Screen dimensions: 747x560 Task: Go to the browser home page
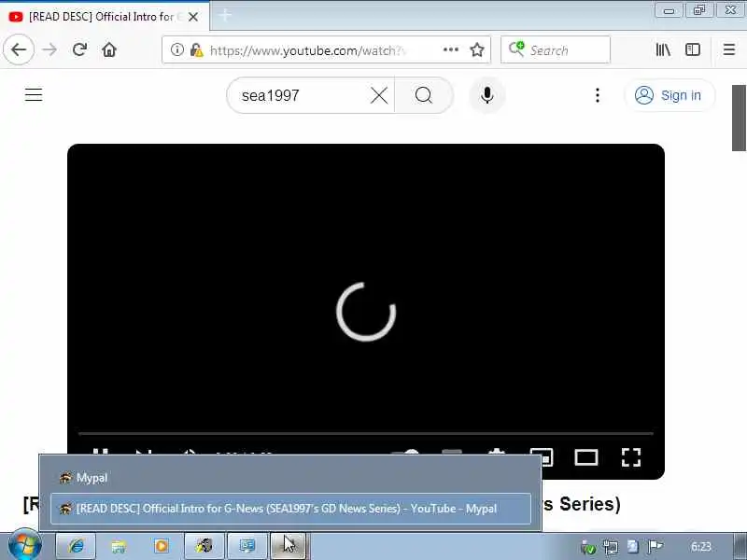[x=109, y=49]
